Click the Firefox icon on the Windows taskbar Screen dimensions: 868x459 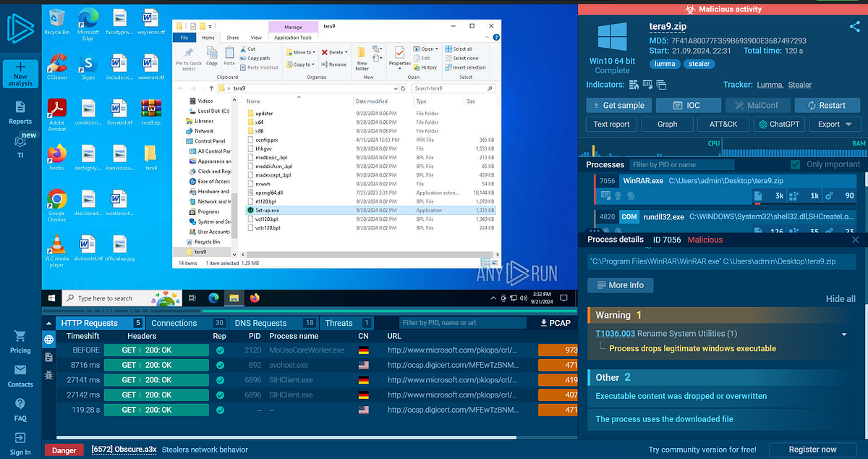click(x=255, y=298)
